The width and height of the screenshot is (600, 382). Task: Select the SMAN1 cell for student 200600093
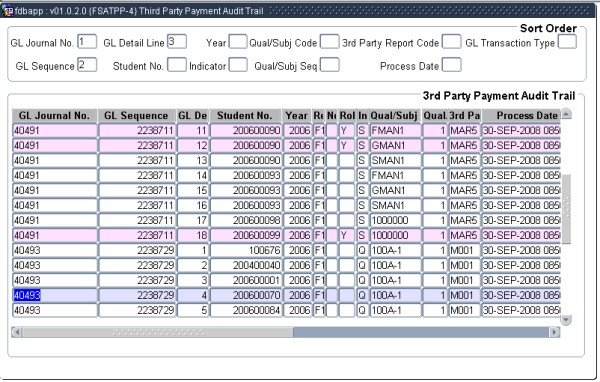click(x=396, y=206)
